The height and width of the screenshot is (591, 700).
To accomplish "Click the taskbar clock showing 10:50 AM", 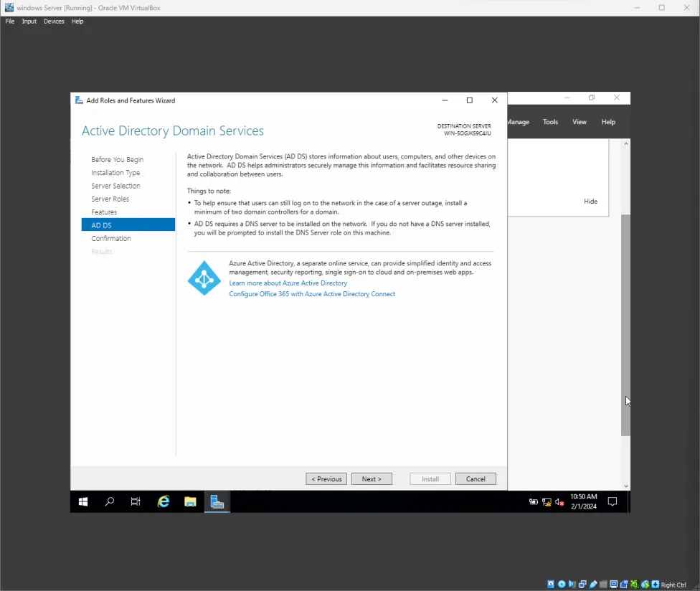I will click(584, 502).
